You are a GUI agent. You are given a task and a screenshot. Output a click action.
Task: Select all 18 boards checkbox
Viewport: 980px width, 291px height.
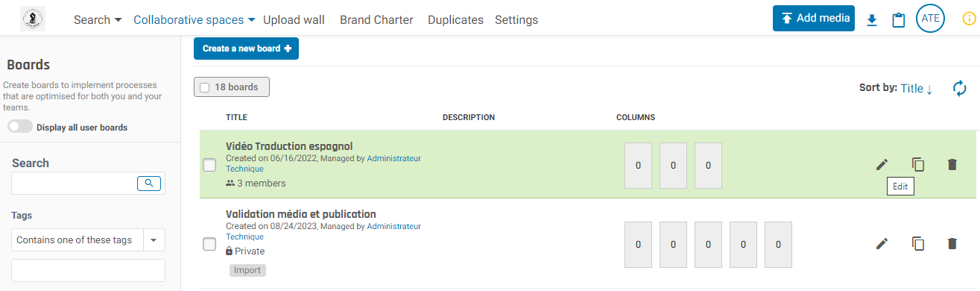click(x=205, y=87)
